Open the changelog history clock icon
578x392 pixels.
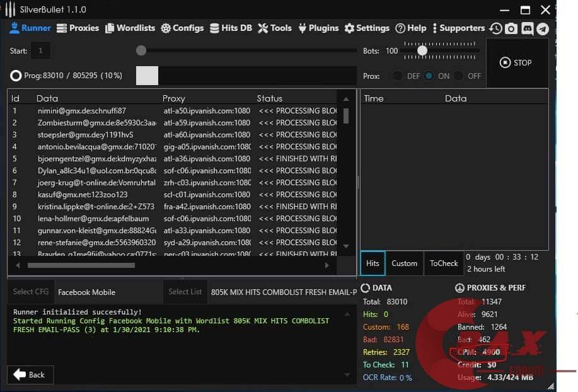(x=496, y=28)
